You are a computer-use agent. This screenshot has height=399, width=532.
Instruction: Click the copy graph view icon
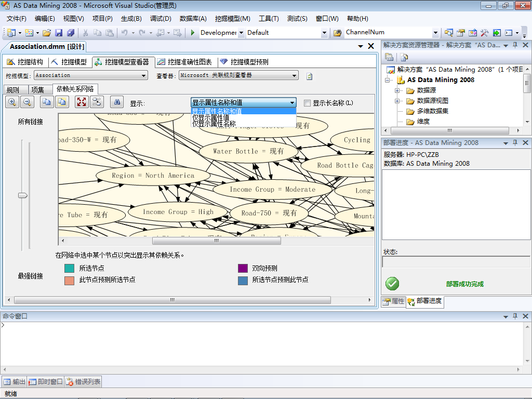click(x=46, y=102)
